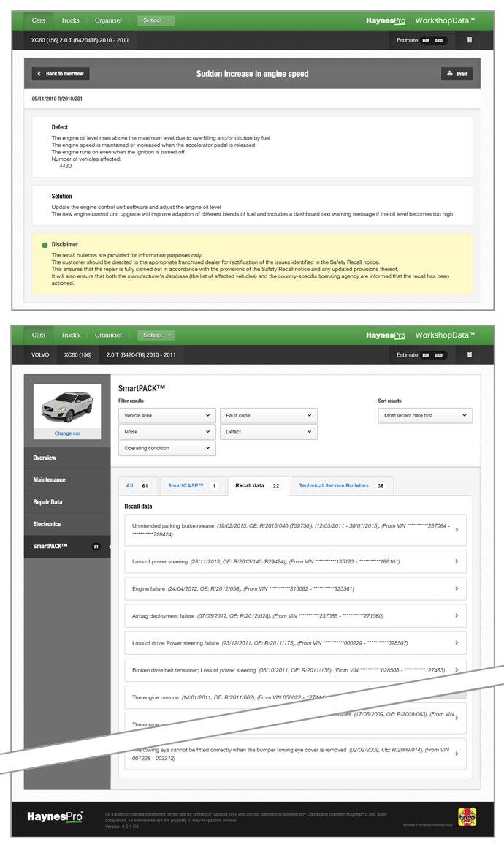Click Technical Service Bulletins count badge 38
Viewport: 504px width, 850px height.
pyautogui.click(x=381, y=486)
